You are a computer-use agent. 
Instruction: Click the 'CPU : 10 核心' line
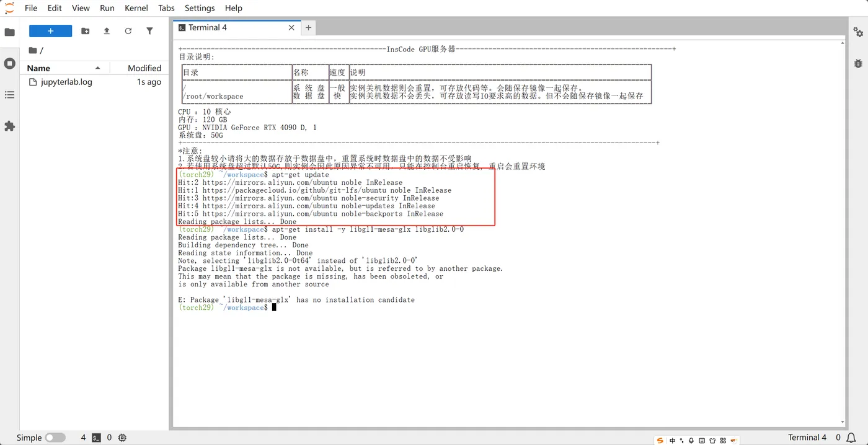tap(205, 112)
